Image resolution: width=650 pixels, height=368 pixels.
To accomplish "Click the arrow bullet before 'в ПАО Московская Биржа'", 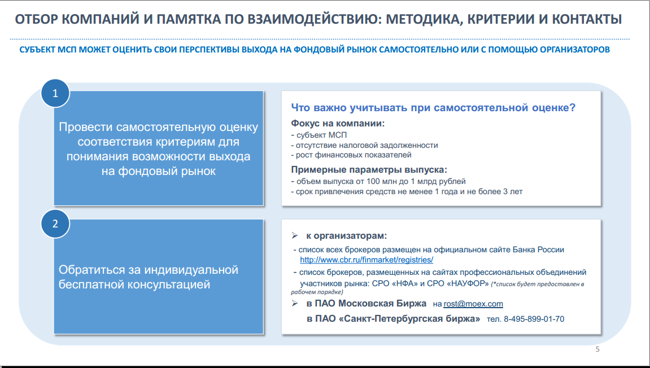I will coord(295,303).
